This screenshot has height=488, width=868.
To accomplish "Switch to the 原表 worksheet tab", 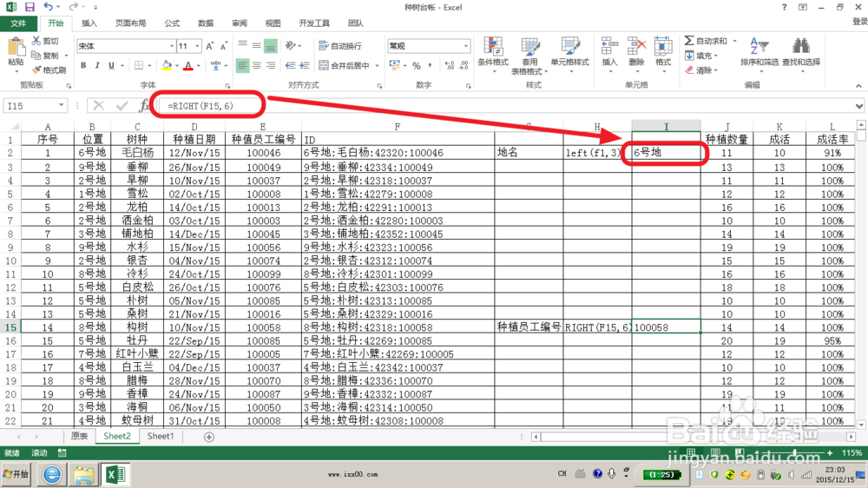I will tap(79, 437).
